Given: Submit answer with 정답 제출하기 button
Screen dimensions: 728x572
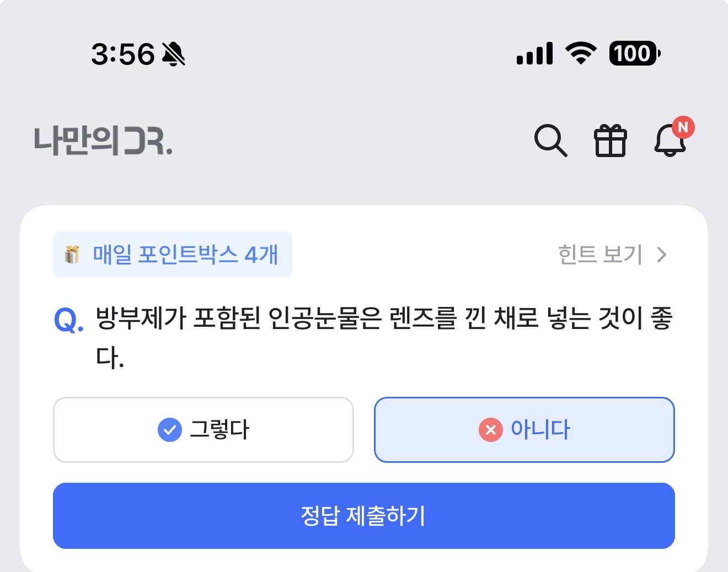Looking at the screenshot, I should (364, 516).
